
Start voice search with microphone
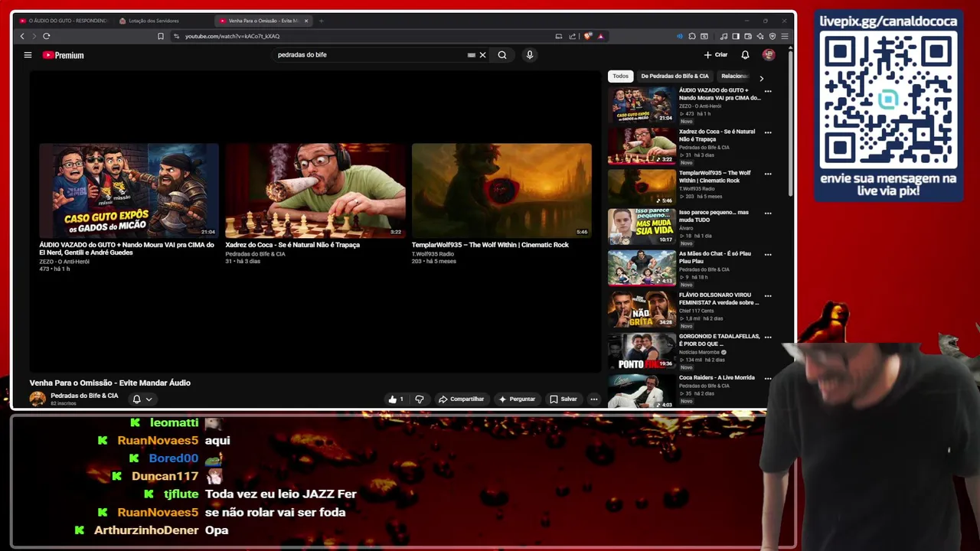click(x=529, y=55)
